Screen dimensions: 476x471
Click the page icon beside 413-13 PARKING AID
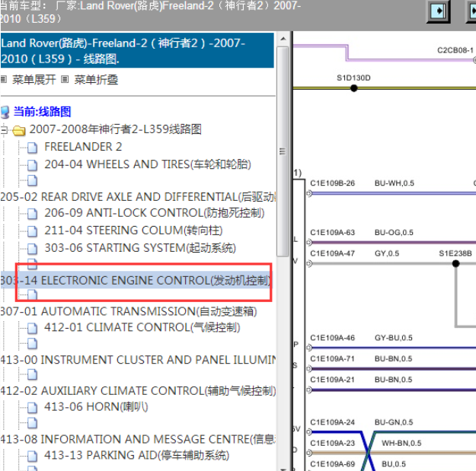click(x=32, y=456)
